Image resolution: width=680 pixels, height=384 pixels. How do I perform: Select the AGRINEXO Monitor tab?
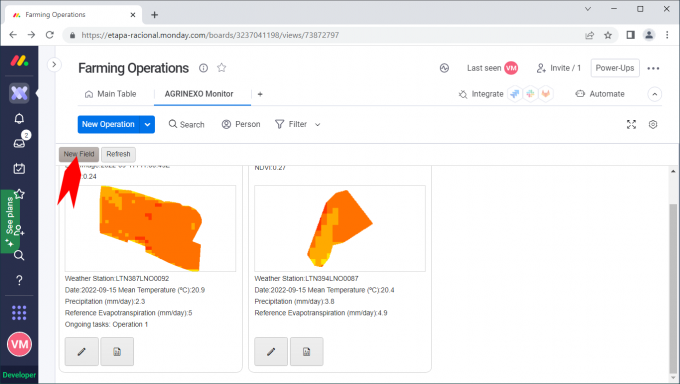pos(199,94)
